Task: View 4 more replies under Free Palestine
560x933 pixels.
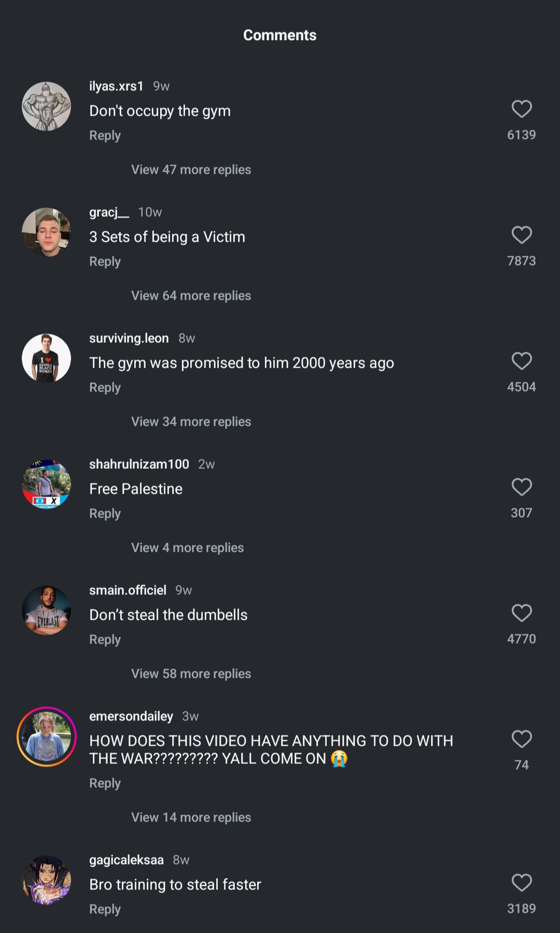Action: 187,548
